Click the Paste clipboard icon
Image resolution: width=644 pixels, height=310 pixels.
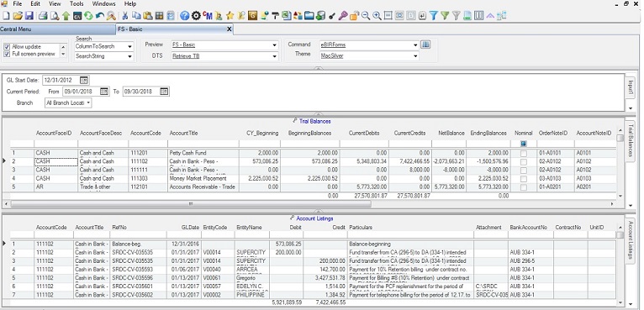click(x=148, y=16)
